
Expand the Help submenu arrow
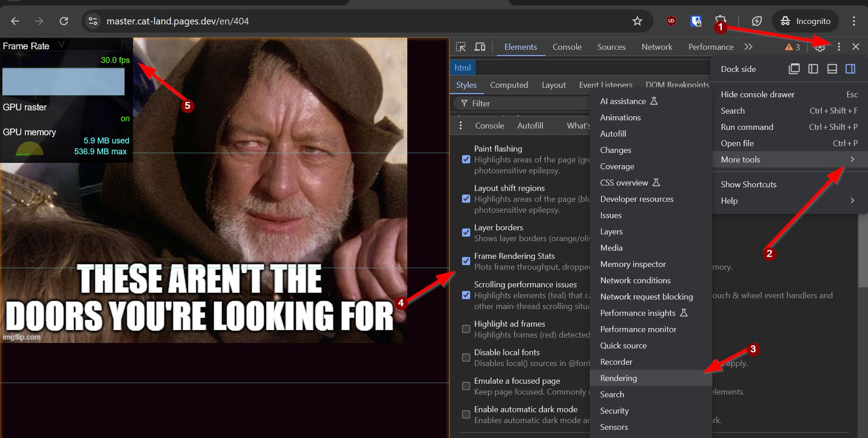852,200
